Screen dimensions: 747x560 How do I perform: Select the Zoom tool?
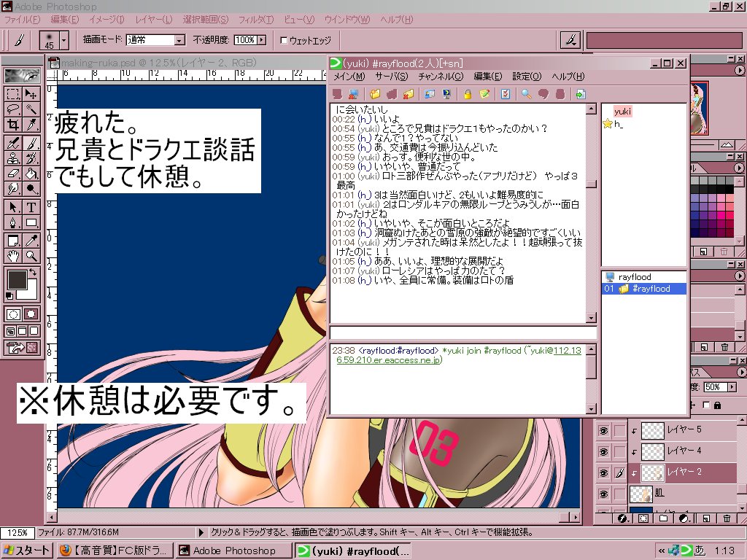click(31, 256)
